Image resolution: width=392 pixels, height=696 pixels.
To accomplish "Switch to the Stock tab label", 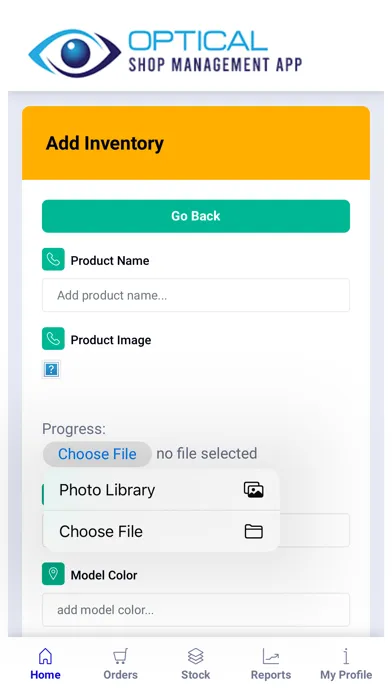I will [195, 675].
